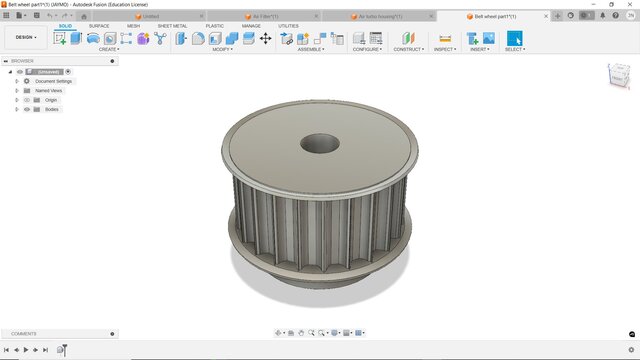
Task: Switch to the Sheet Metal tab
Action: [172, 26]
